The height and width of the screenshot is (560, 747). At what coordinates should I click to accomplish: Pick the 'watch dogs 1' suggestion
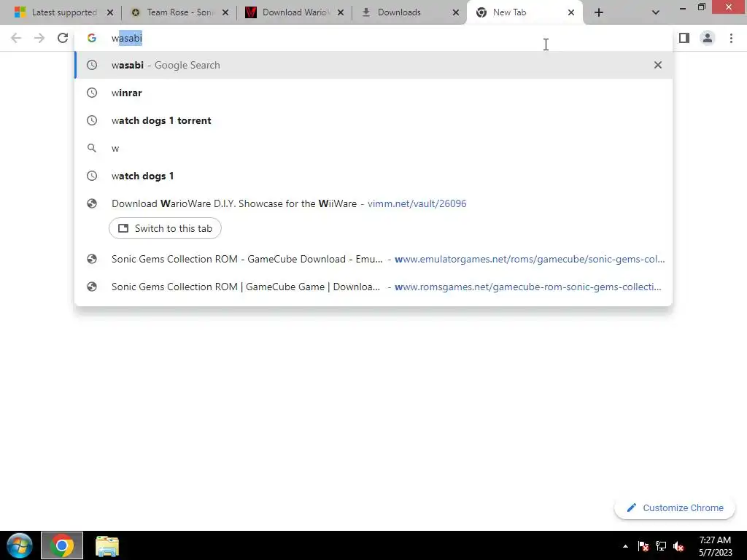[x=373, y=176]
